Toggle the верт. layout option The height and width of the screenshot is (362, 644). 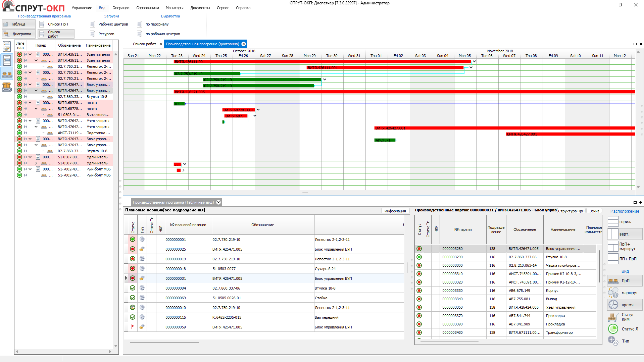pos(613,234)
